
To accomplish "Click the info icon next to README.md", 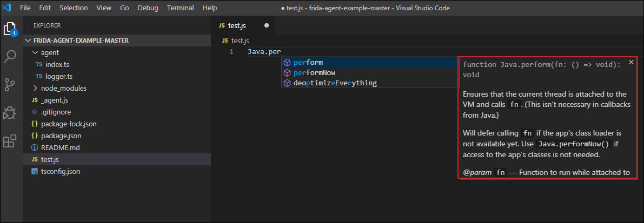I will click(35, 147).
